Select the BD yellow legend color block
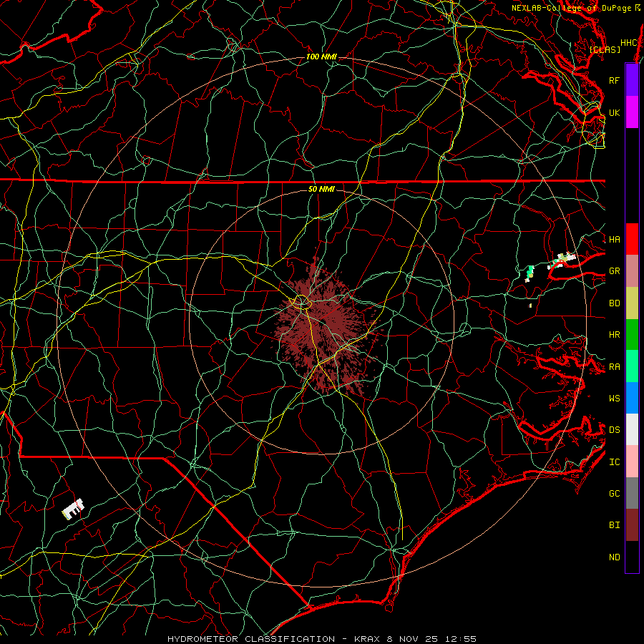This screenshot has height=644, width=644. 632,303
